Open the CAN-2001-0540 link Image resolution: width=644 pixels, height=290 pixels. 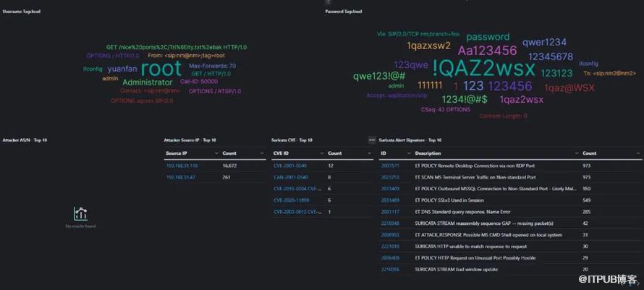point(290,177)
